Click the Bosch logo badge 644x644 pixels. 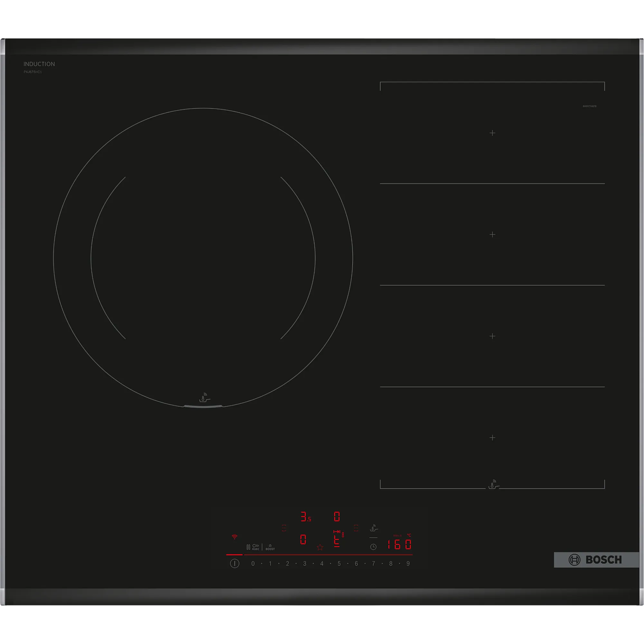tap(596, 560)
